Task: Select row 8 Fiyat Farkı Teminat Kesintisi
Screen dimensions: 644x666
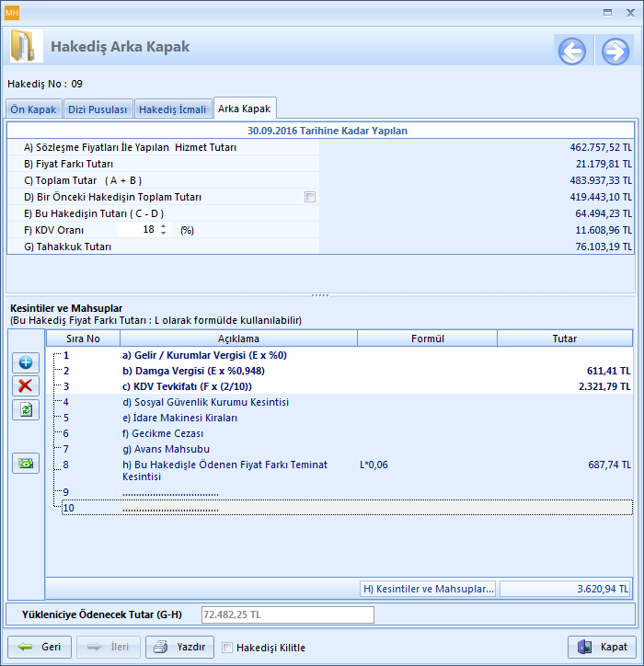Action: [x=224, y=465]
